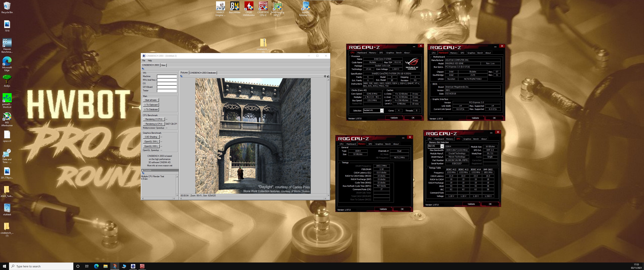Open File Explorer from the taskbar
Image resolution: width=644 pixels, height=270 pixels.
(105, 266)
